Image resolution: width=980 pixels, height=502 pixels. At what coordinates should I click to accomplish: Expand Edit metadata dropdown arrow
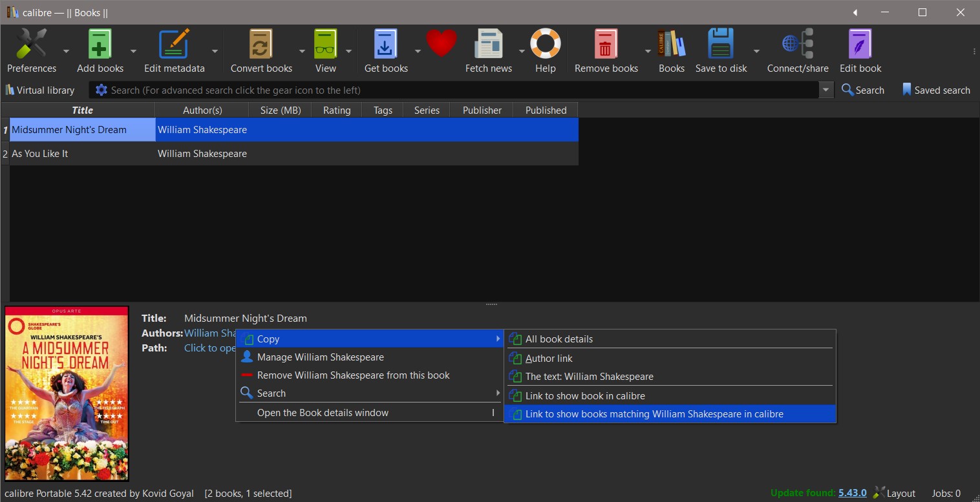(x=215, y=51)
